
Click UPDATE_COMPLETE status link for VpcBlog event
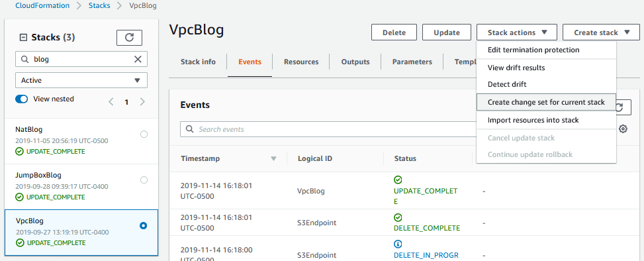pyautogui.click(x=426, y=197)
